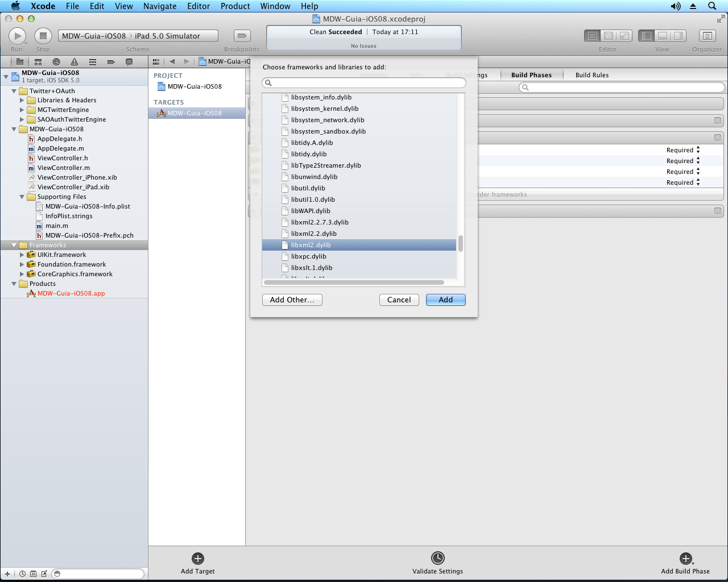Open the related files grid icon

(156, 61)
